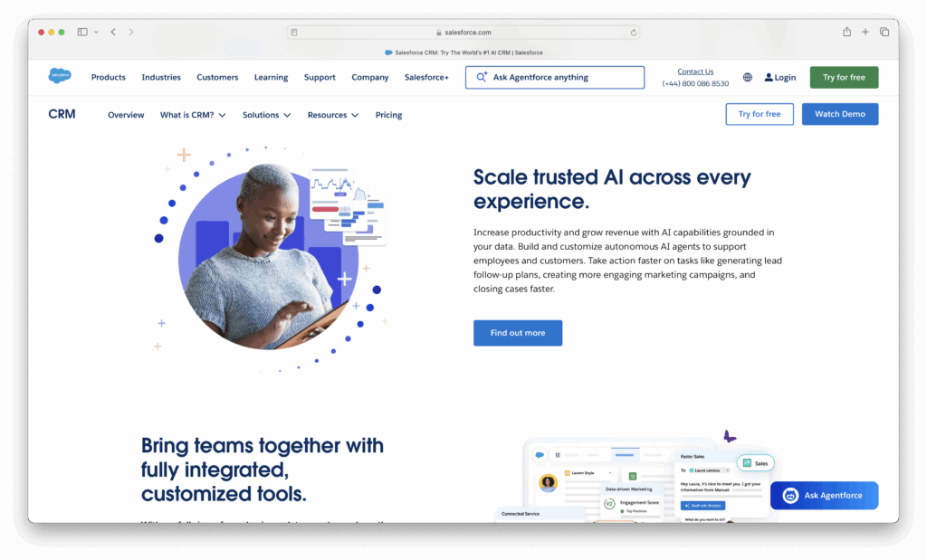Viewport: 927px width, 560px height.
Task: Show the tab overview icon
Action: (x=884, y=32)
